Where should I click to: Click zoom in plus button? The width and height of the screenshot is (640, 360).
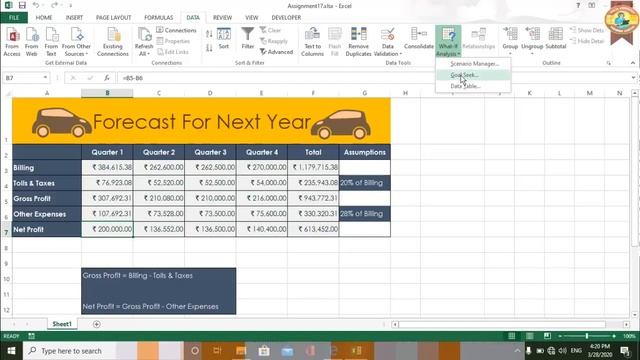coord(613,336)
